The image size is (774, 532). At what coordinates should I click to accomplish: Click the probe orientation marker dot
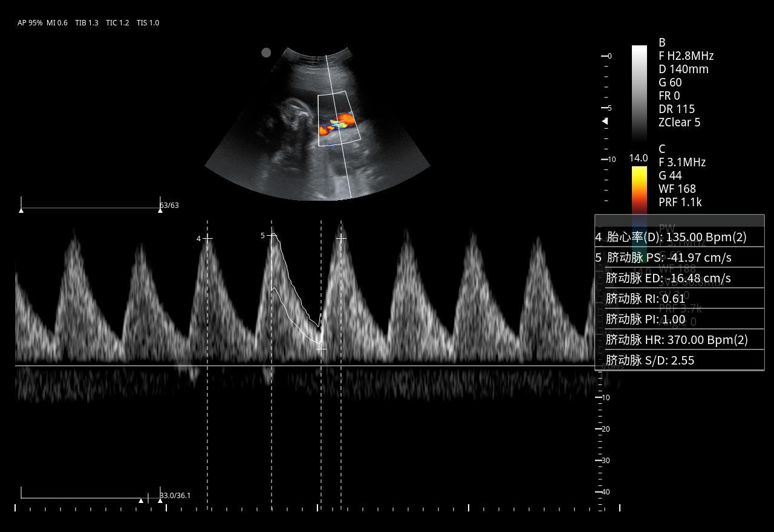[266, 53]
